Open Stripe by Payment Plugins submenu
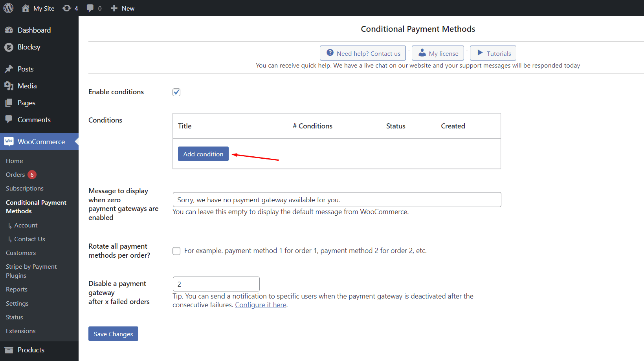This screenshot has height=361, width=644. [x=31, y=271]
